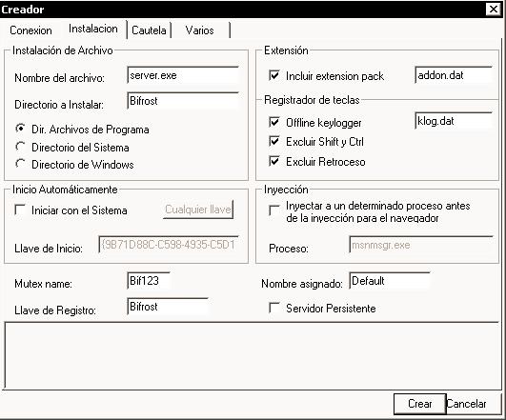
Task: Click the Llave de Registro field
Action: coord(168,307)
